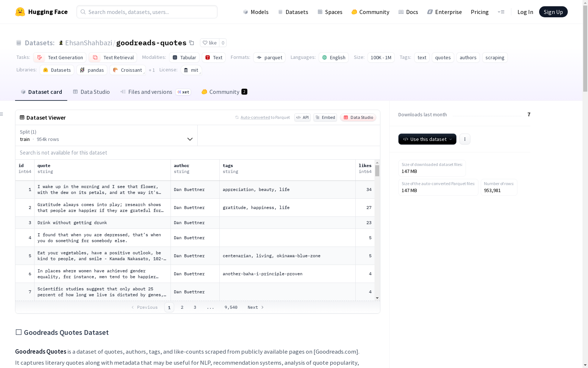The image size is (588, 368).
Task: Open the left sidebar table of contents icon
Action: 2,114
